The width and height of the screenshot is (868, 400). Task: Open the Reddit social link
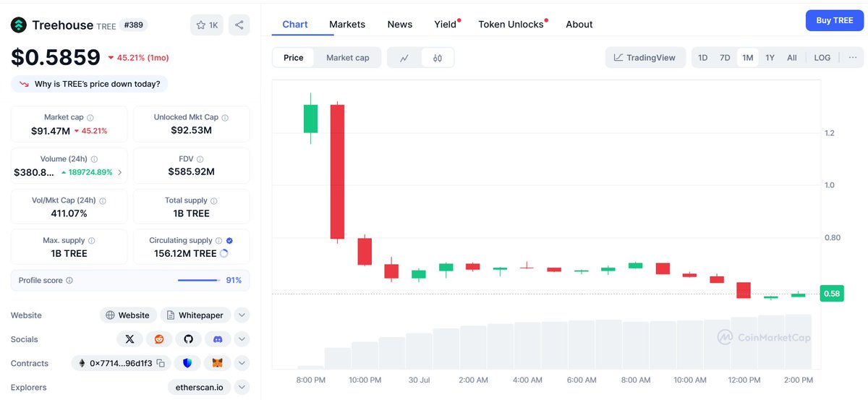coord(159,339)
